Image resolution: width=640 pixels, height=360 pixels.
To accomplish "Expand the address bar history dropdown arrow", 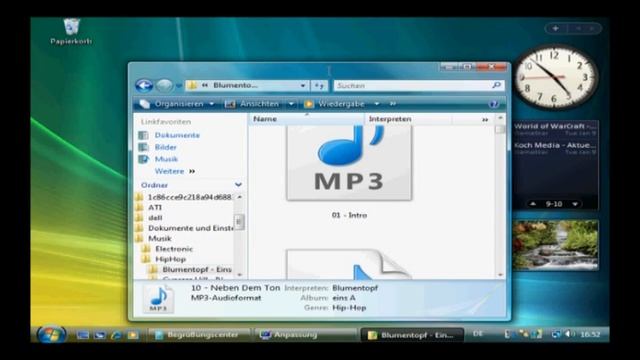I will tap(303, 86).
